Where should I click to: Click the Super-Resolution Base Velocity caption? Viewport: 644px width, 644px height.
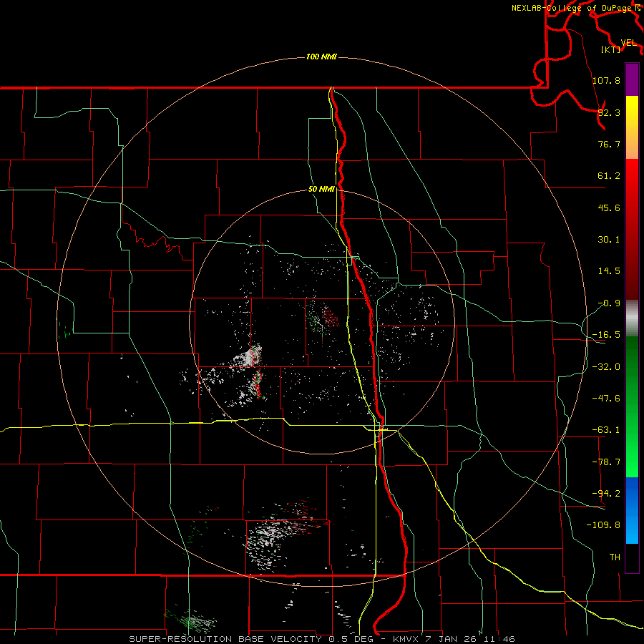coord(321,639)
